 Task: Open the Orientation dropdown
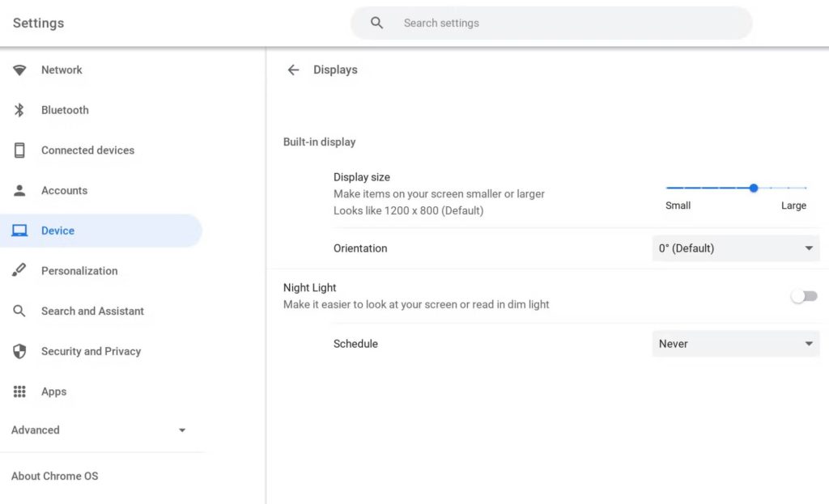click(735, 248)
